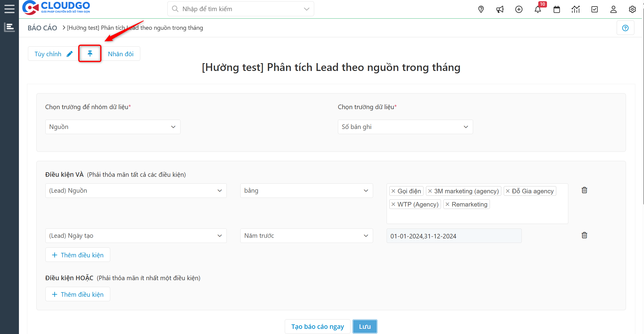Go to BÁO CÁO breadcrumb
This screenshot has height=334, width=644.
click(42, 28)
